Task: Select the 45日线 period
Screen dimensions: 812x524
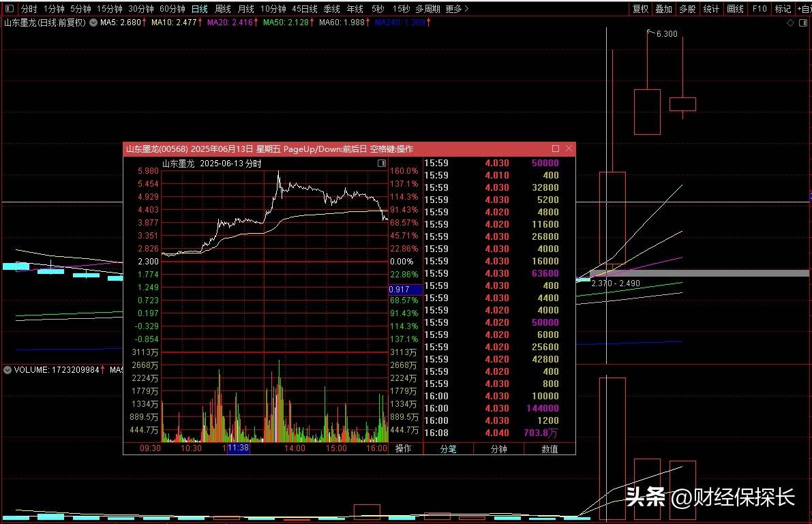Action: click(x=305, y=9)
